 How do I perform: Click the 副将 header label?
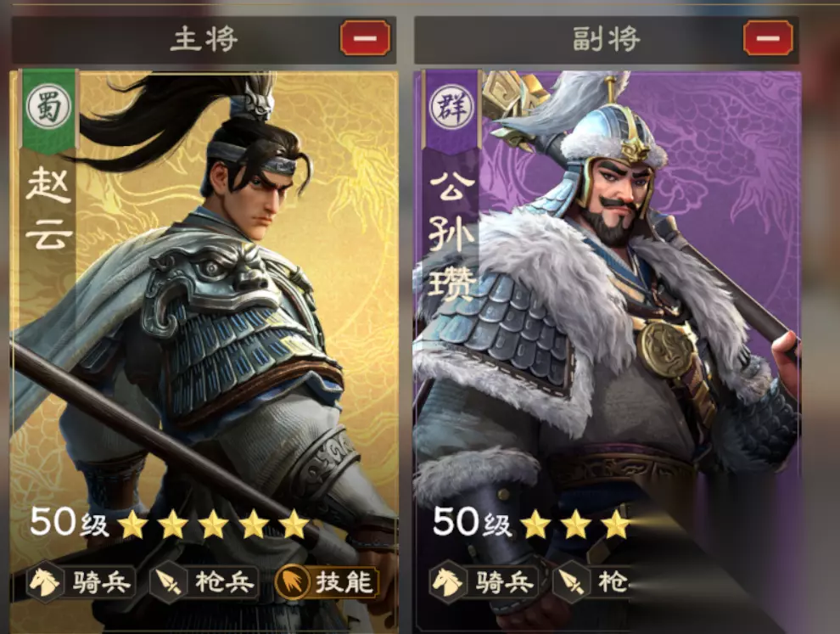coord(606,39)
